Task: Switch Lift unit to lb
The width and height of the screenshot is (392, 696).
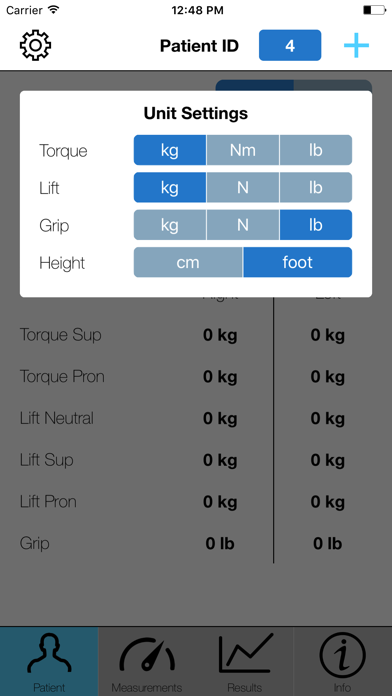Action: [x=316, y=187]
